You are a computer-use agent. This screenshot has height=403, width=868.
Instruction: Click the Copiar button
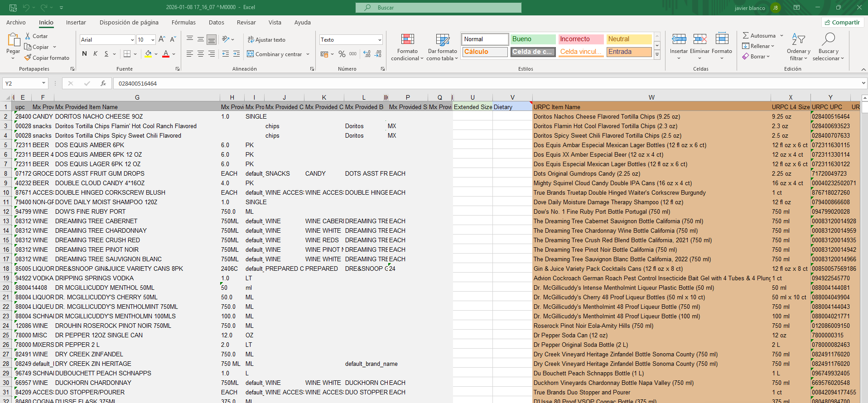[x=41, y=47]
